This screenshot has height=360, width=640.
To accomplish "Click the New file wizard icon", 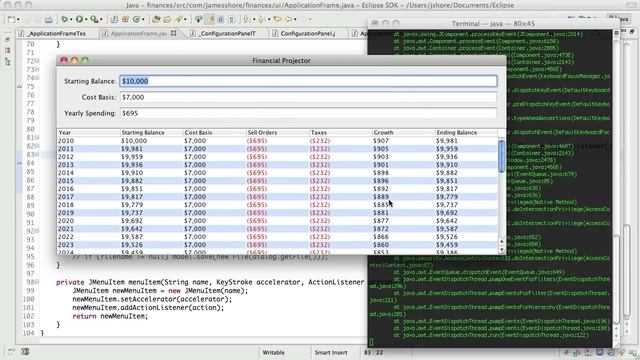I will point(11,19).
